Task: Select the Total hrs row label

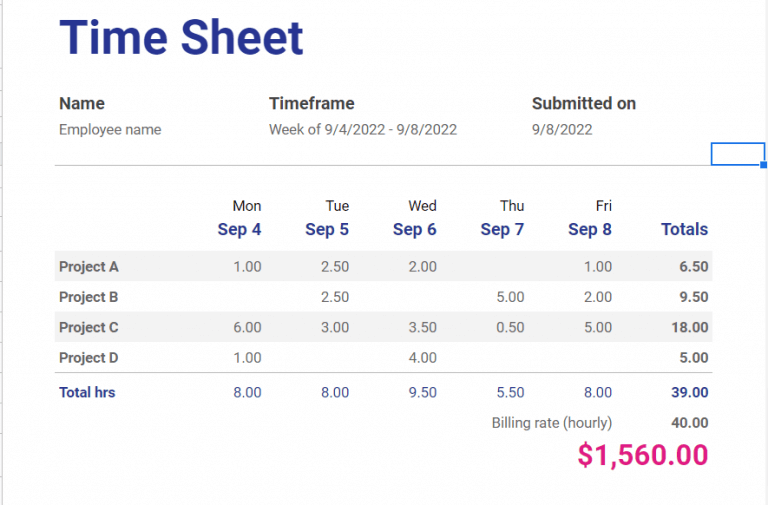Action: pos(87,393)
